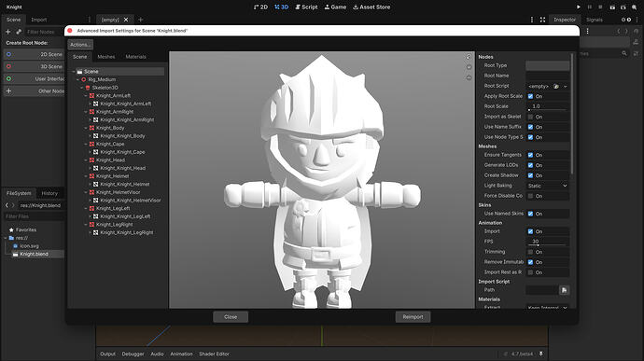
Task: Enable the Trimming animation checkbox
Action: click(530, 252)
